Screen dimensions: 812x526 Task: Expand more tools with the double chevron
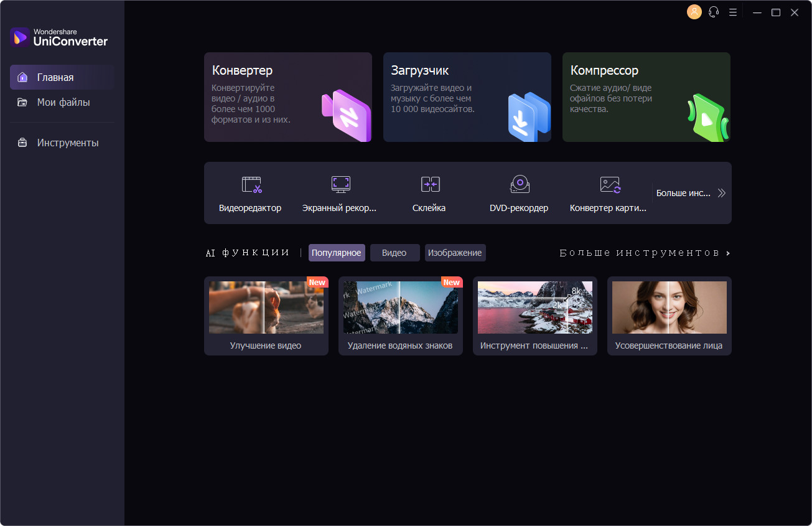tap(722, 193)
